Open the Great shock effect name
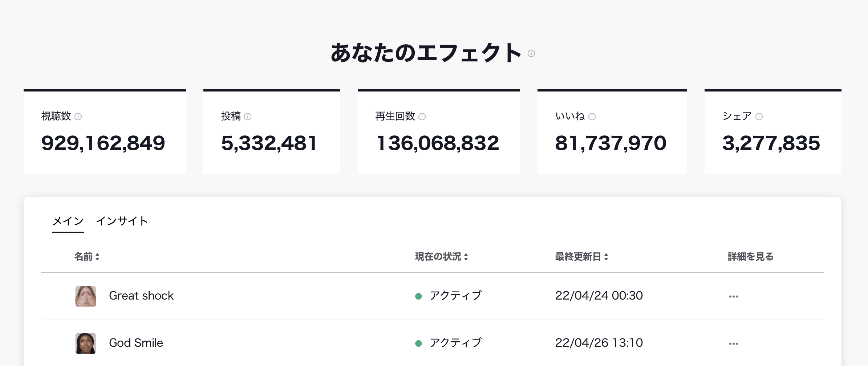Screen dimensions: 868x366 pos(141,296)
